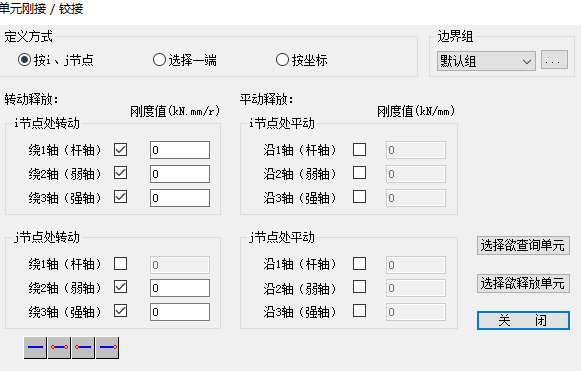Click i节点 绕2轴 stiffness value field
Screen dimensions: 581x371
[x=180, y=174]
